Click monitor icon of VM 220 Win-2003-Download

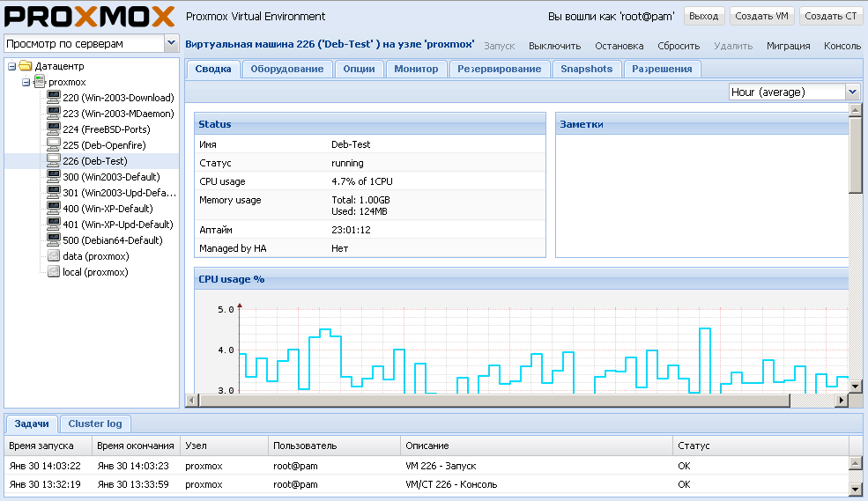click(x=54, y=98)
